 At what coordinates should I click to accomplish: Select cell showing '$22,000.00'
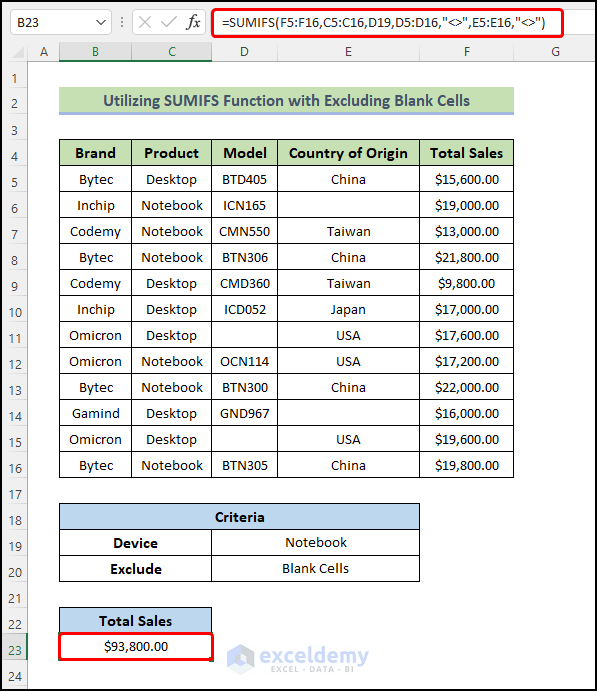point(467,387)
